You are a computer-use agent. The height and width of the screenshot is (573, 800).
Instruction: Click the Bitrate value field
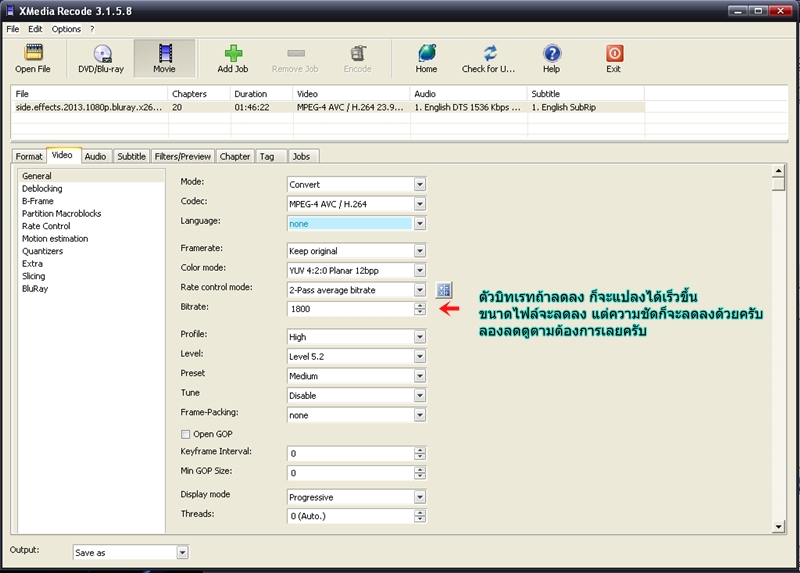pyautogui.click(x=351, y=309)
